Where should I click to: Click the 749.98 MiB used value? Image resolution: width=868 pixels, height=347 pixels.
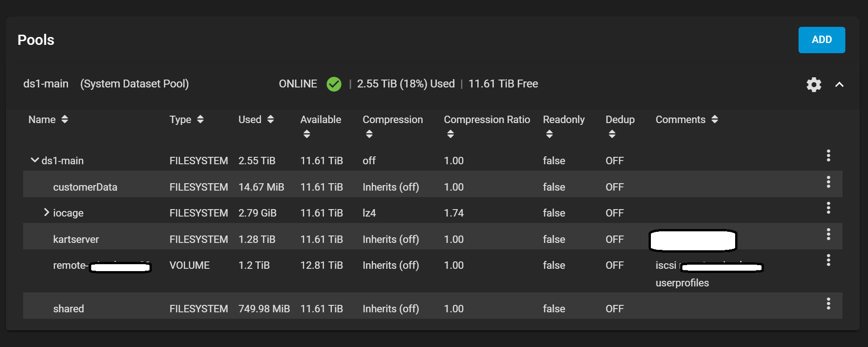click(x=264, y=309)
